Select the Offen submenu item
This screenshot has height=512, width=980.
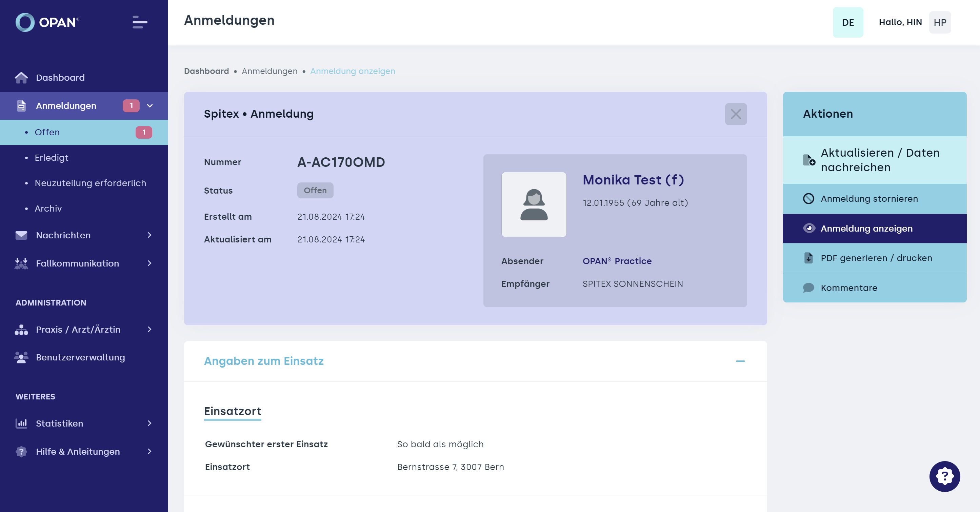tap(84, 133)
